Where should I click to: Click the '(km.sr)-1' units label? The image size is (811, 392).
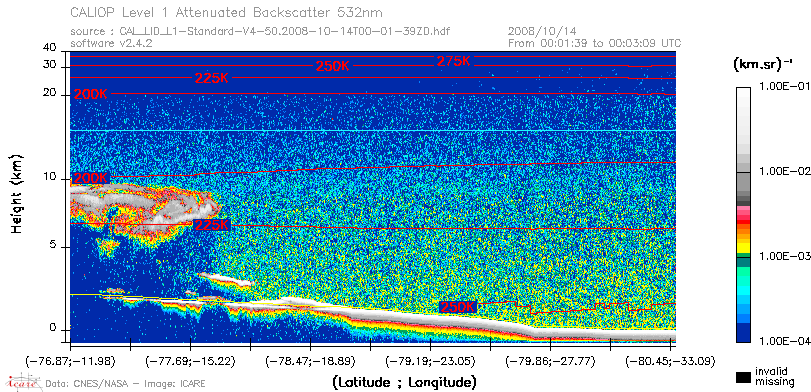click(x=763, y=65)
